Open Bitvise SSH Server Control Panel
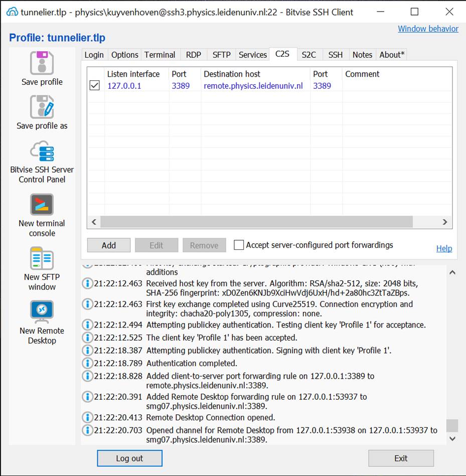The image size is (466, 476). pos(42,151)
